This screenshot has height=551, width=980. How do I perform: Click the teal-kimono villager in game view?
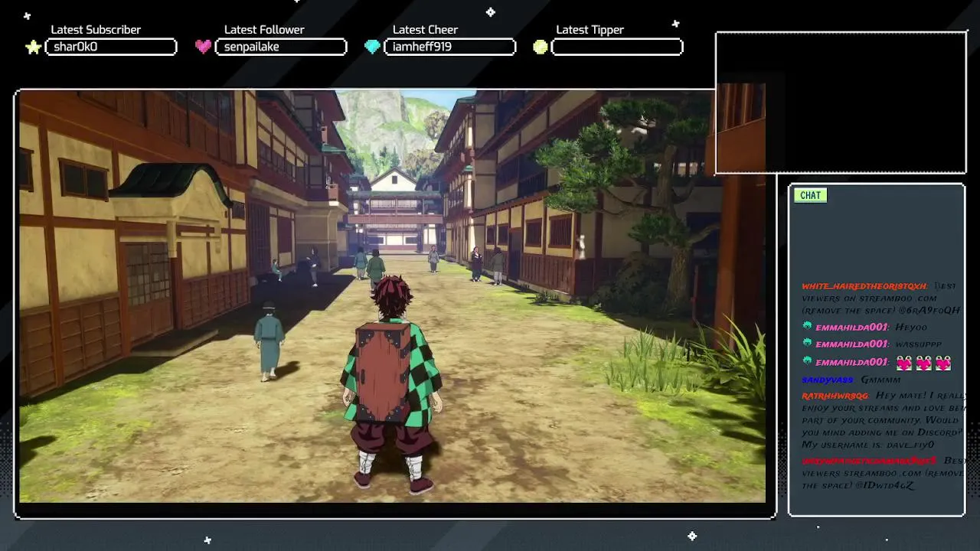[x=269, y=340]
